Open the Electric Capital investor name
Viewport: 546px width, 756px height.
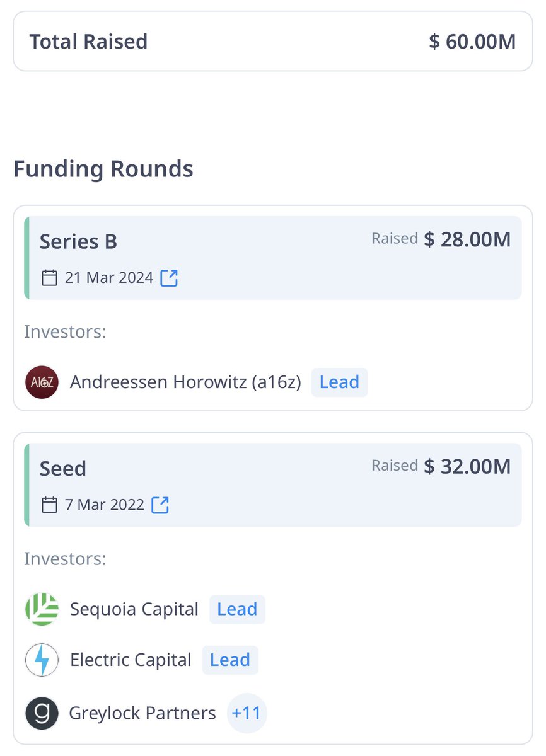coord(131,660)
